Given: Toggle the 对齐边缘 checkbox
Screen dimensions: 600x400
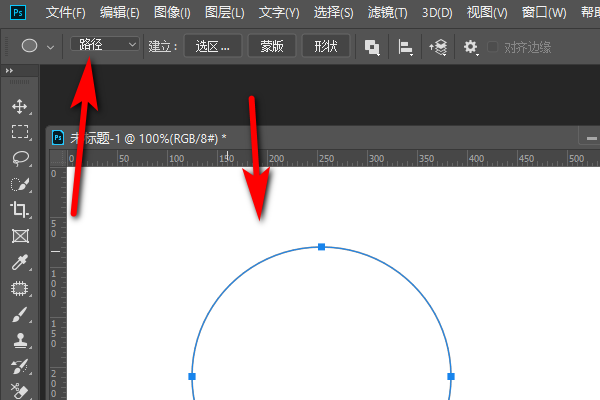Looking at the screenshot, I should tap(492, 47).
